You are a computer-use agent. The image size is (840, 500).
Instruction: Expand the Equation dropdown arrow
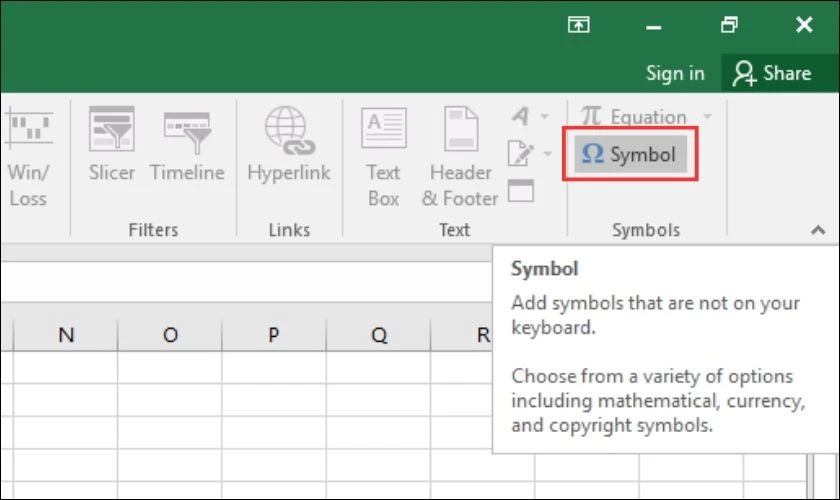click(x=707, y=116)
